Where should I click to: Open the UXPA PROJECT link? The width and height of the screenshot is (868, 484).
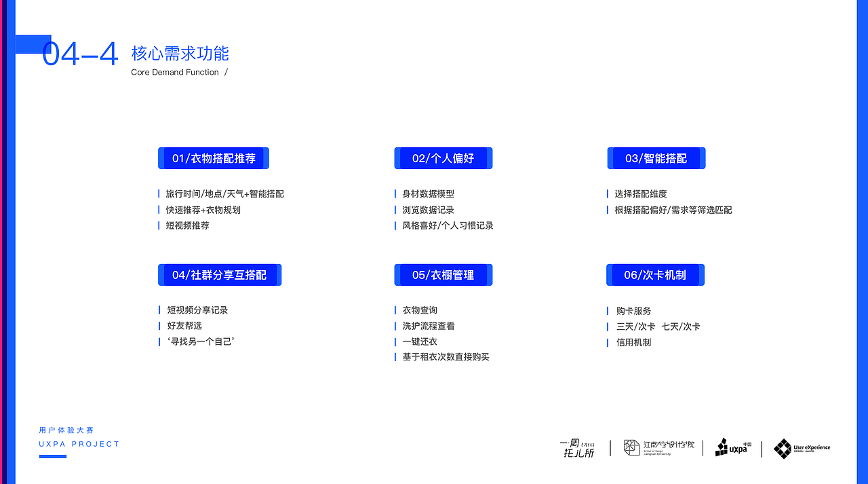point(78,443)
